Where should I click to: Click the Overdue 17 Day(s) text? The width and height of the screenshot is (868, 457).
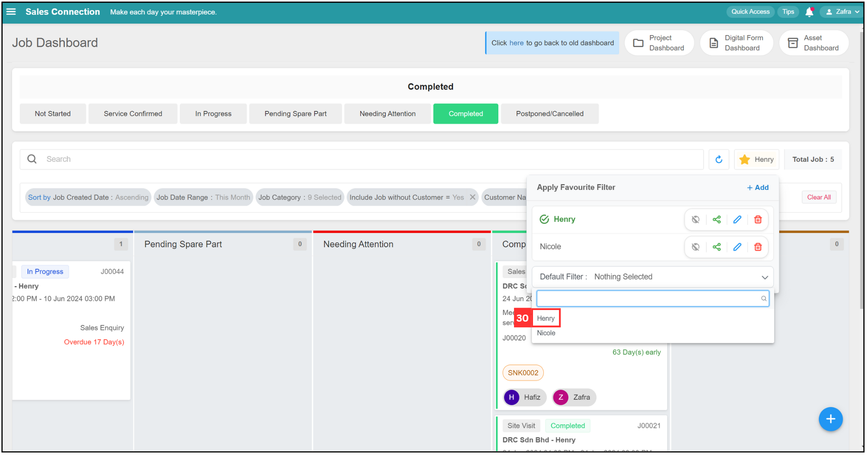[94, 342]
